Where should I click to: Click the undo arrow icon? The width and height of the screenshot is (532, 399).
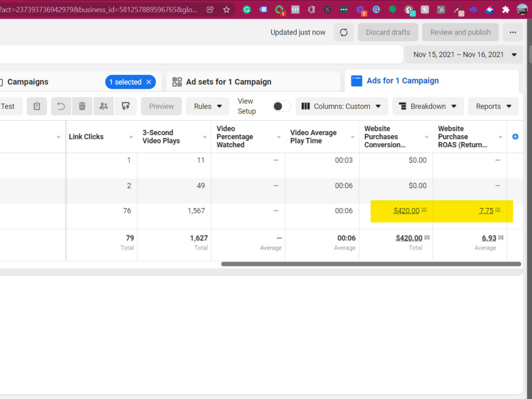[x=61, y=106]
